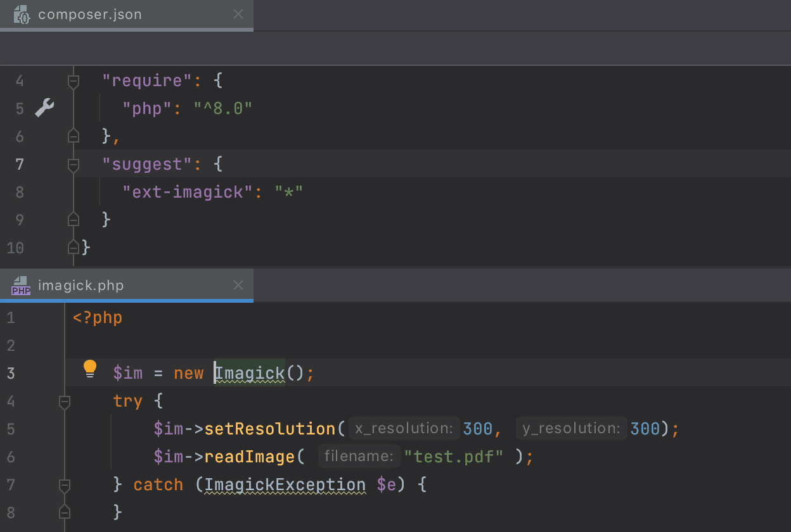
Task: Click the fold-end marker beside line 6
Action: click(x=73, y=136)
